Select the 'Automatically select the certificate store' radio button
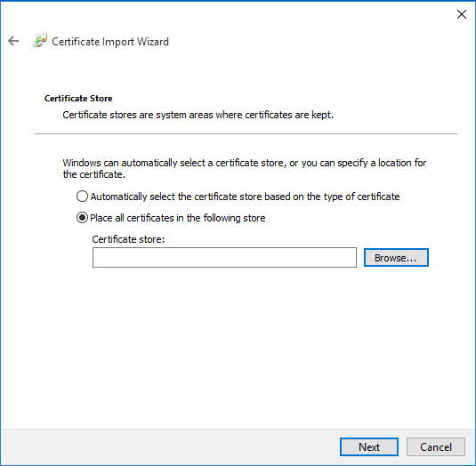 tap(82, 197)
